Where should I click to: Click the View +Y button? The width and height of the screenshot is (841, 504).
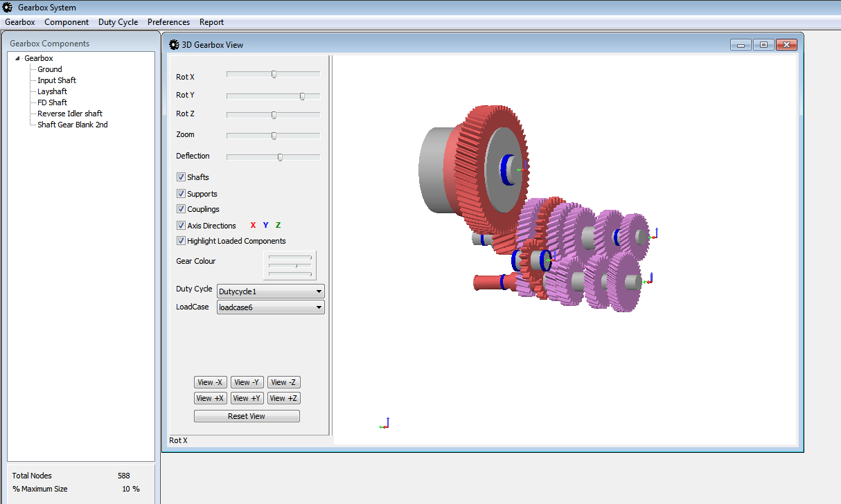[247, 398]
